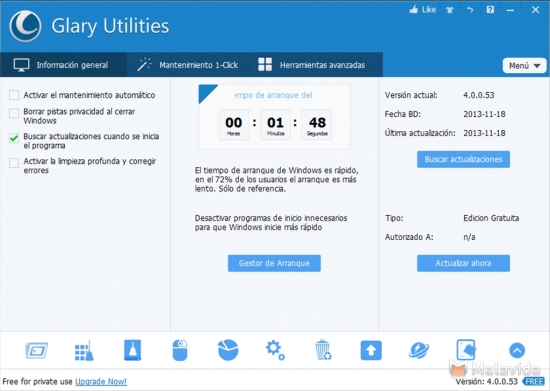Click the thumbs-up Like icon
Screen dimensions: 550x391
click(x=414, y=10)
